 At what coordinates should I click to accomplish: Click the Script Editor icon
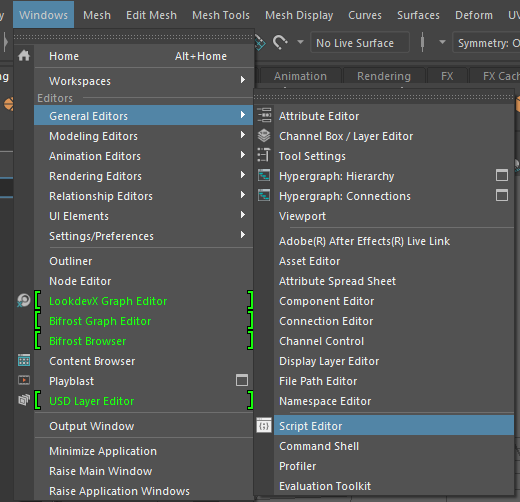tap(264, 426)
